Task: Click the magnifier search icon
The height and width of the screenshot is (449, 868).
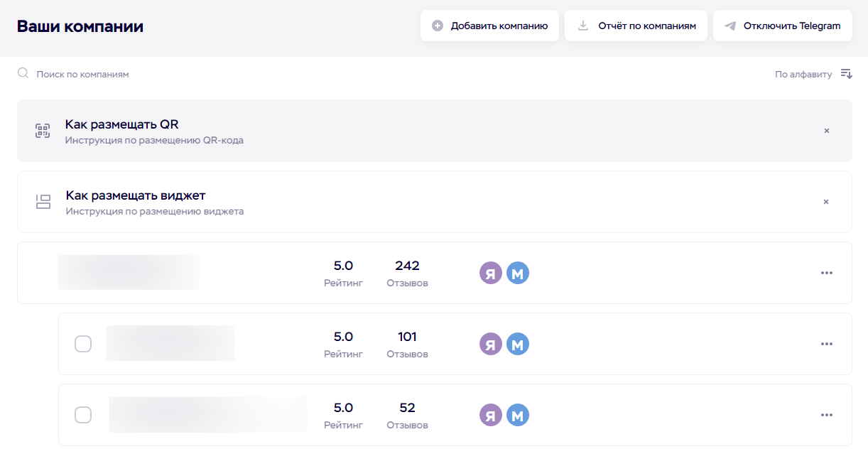Action: pos(23,73)
